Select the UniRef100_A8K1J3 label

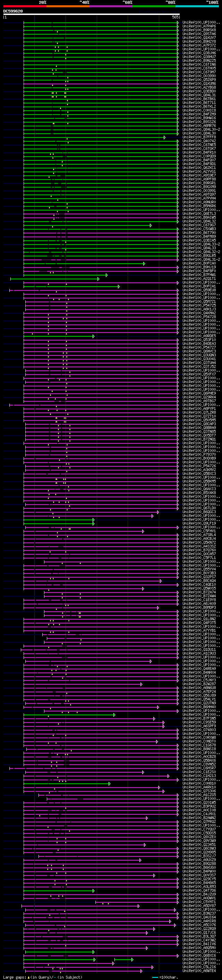coord(199,309)
